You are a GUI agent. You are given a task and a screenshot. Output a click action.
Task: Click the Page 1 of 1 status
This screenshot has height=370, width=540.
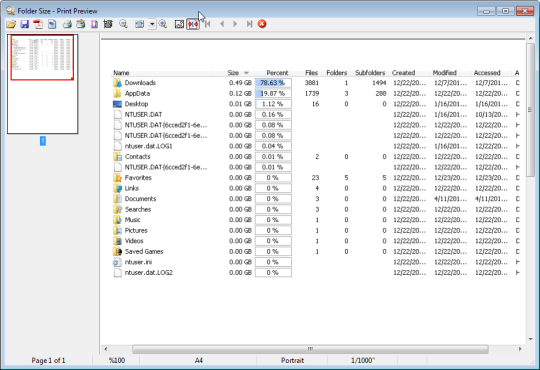(48, 360)
